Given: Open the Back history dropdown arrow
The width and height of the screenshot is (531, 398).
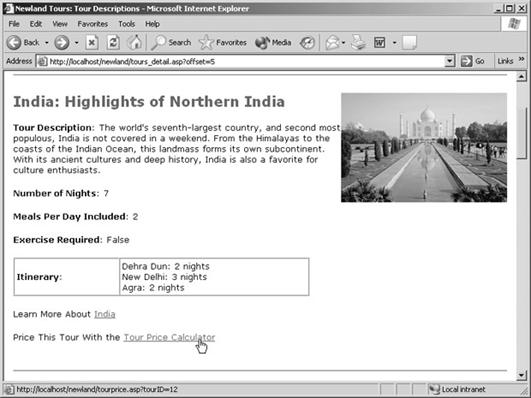Looking at the screenshot, I should click(47, 43).
